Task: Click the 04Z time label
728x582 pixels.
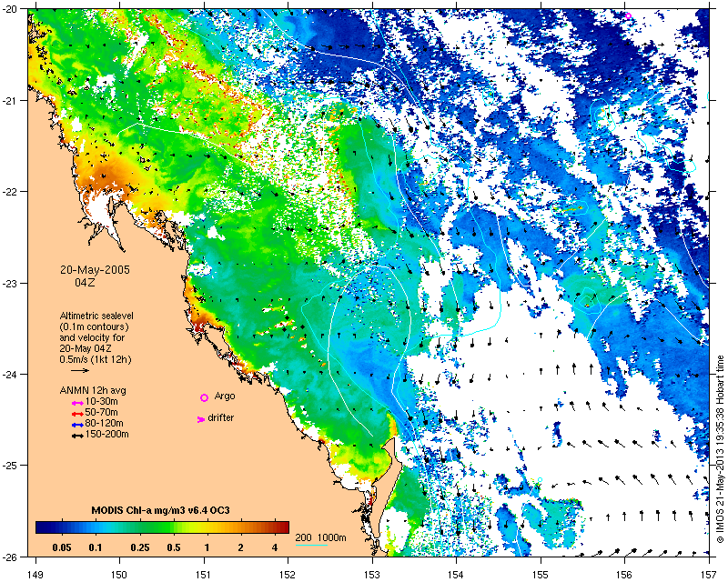Action: tap(85, 282)
